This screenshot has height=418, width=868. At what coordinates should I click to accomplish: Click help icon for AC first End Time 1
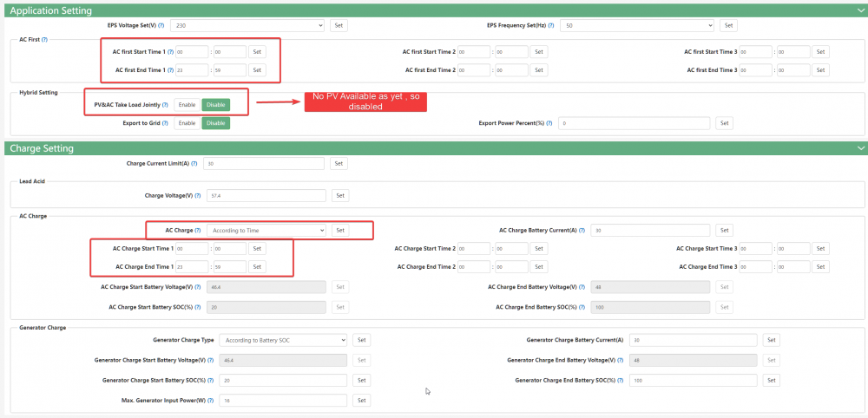coord(170,70)
